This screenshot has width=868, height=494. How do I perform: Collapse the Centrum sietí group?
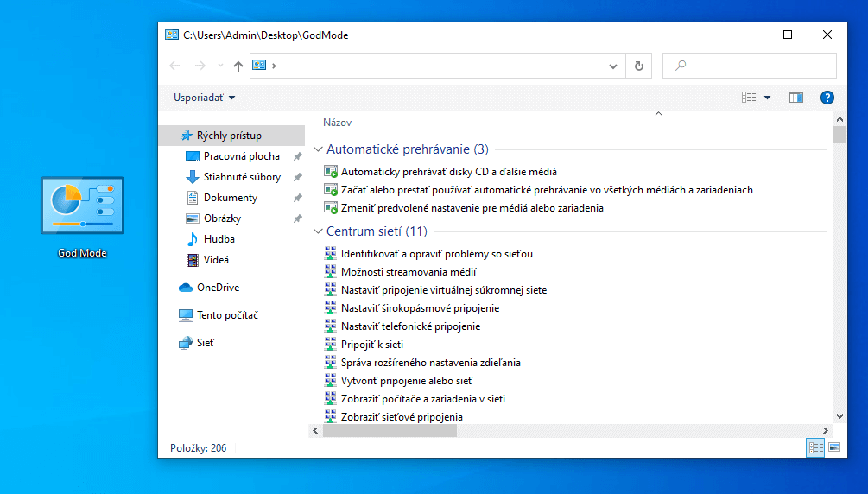(318, 231)
